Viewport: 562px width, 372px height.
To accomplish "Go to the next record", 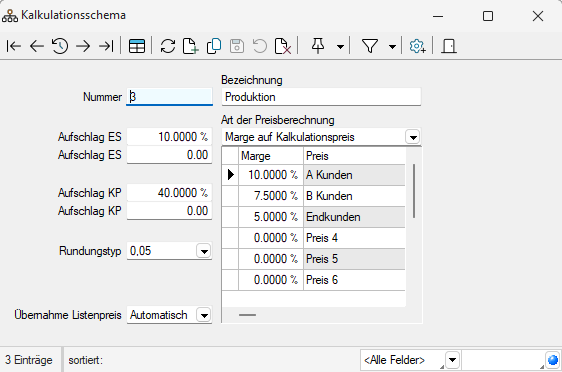I will click(x=83, y=46).
